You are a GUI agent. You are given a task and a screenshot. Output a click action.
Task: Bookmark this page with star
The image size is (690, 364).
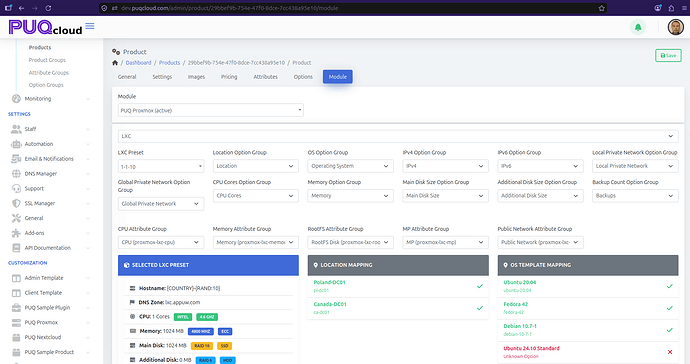pos(602,8)
